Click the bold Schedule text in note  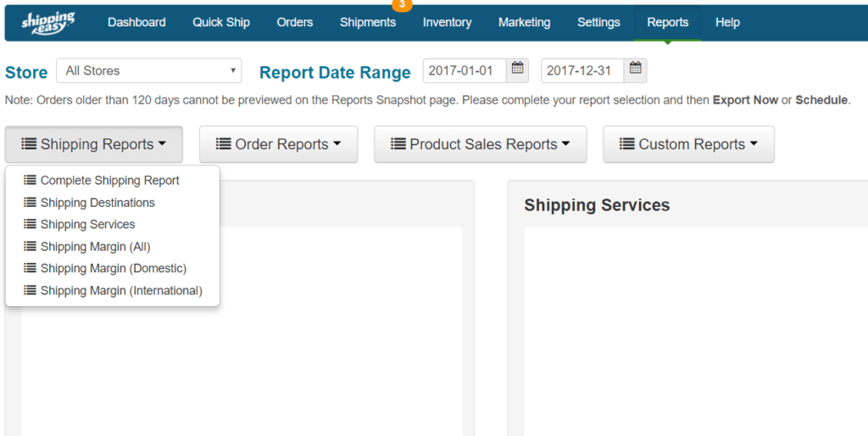(x=821, y=100)
